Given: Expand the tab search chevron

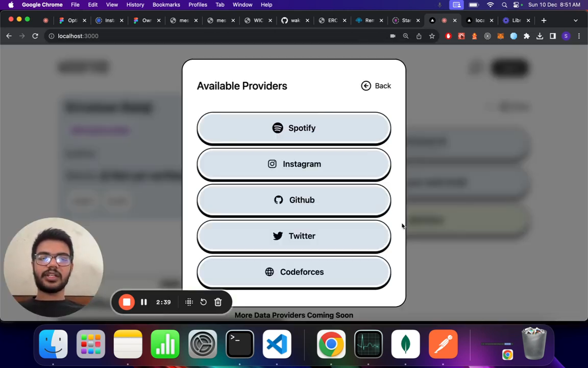Looking at the screenshot, I should (576, 20).
